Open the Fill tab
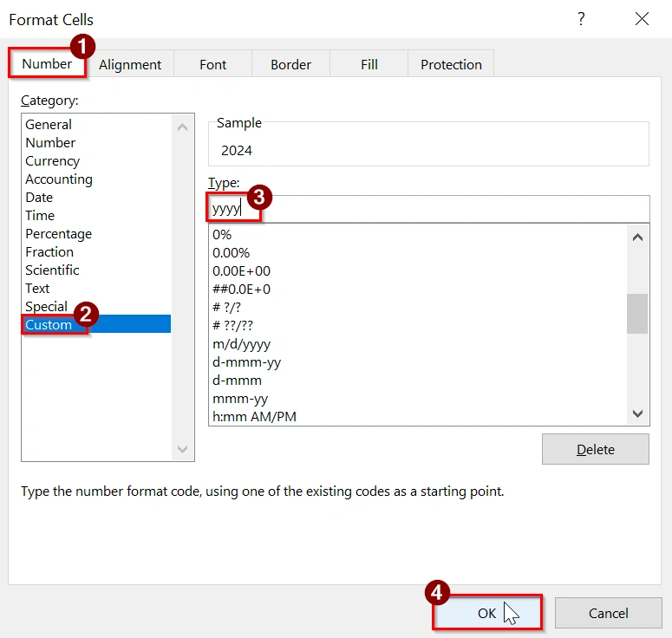672x638 pixels. pos(369,64)
